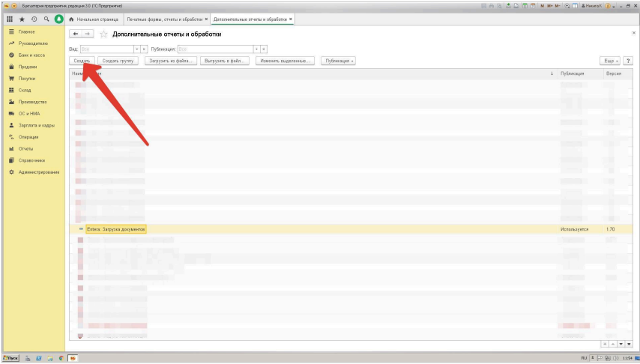This screenshot has width=640, height=364.
Task: Move list up with the up arrow
Action: [x=613, y=344]
